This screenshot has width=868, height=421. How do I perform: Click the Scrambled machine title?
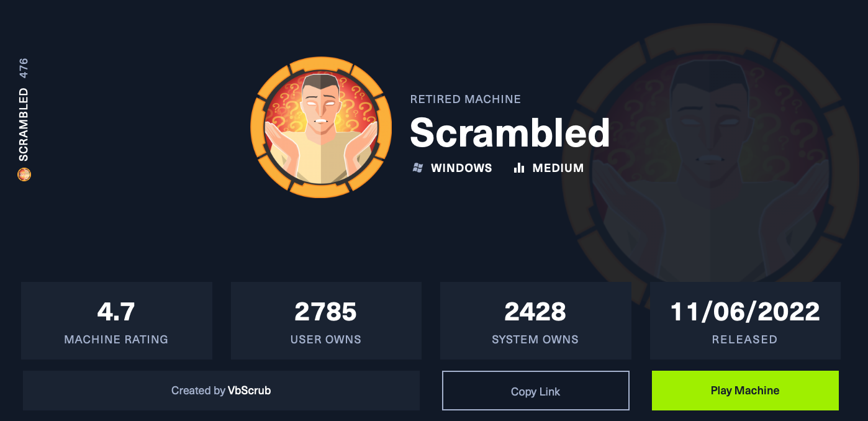[x=510, y=132]
